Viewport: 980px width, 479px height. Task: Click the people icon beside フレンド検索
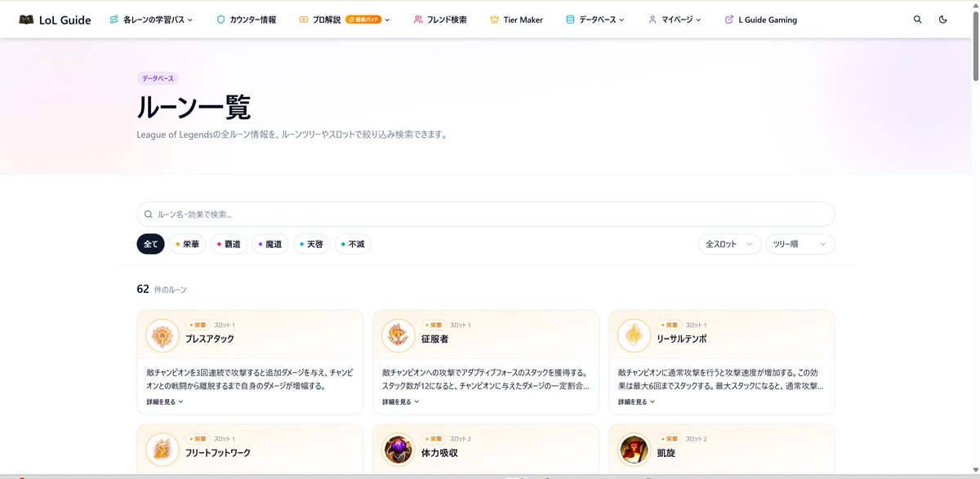point(418,20)
